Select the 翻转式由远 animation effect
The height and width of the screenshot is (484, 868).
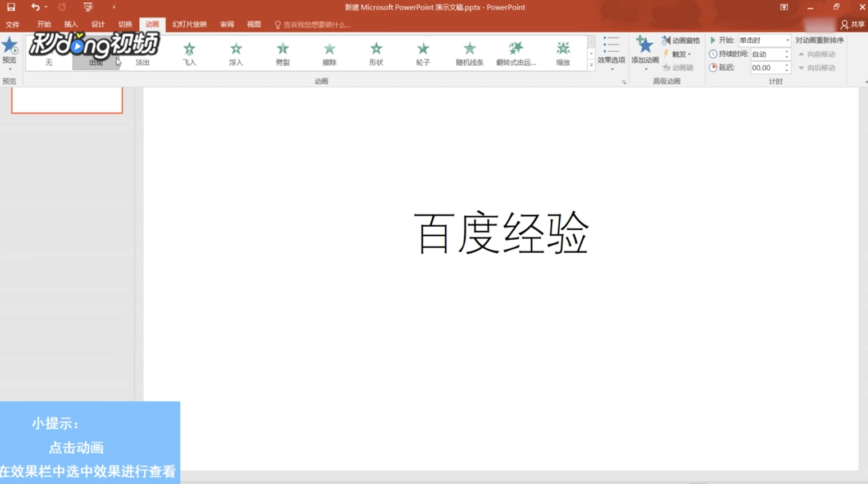click(516, 53)
